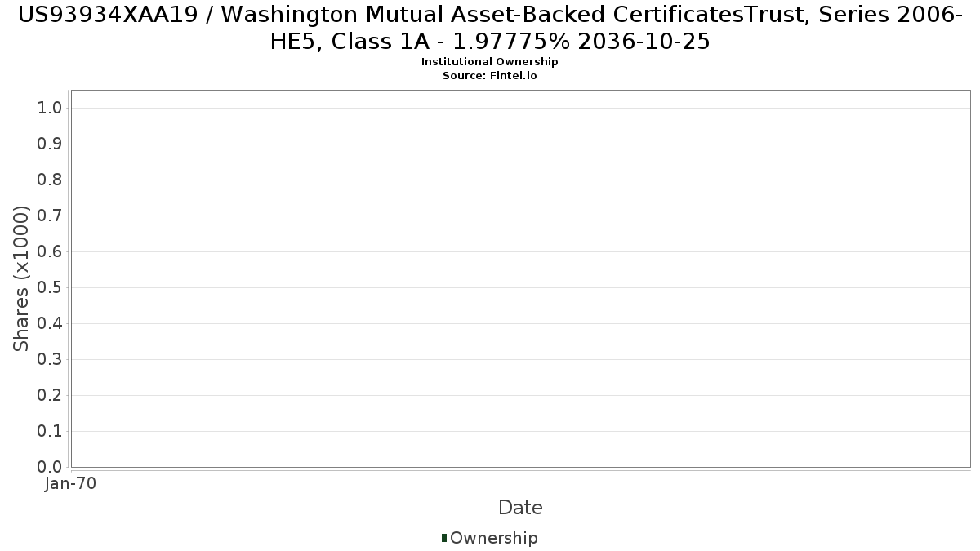Image resolution: width=980 pixels, height=551 pixels.
Task: Click the 0.0 y-axis tick label
Action: pyautogui.click(x=50, y=467)
